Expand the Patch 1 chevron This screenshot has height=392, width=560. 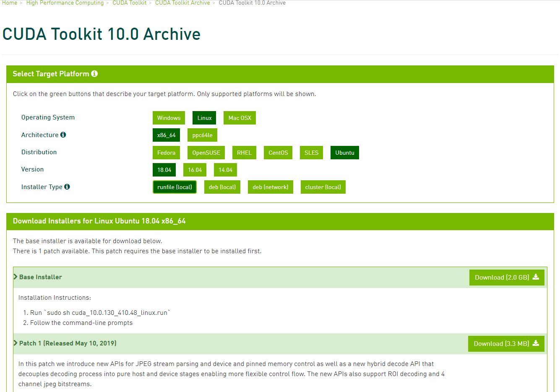click(16, 343)
